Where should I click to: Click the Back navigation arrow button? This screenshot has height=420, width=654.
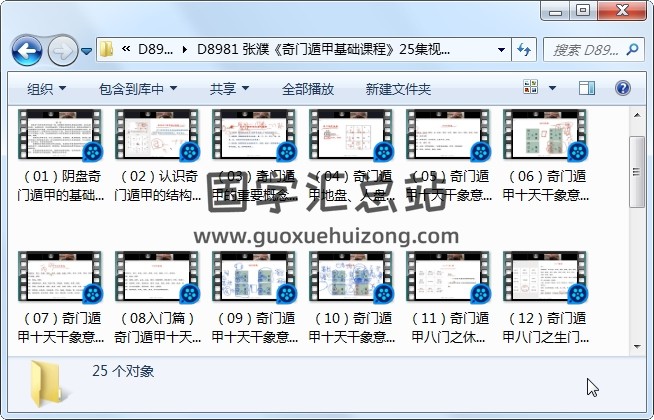25,49
